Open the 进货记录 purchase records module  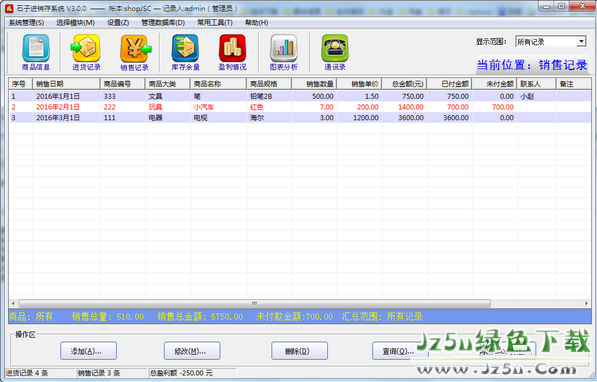[x=86, y=53]
